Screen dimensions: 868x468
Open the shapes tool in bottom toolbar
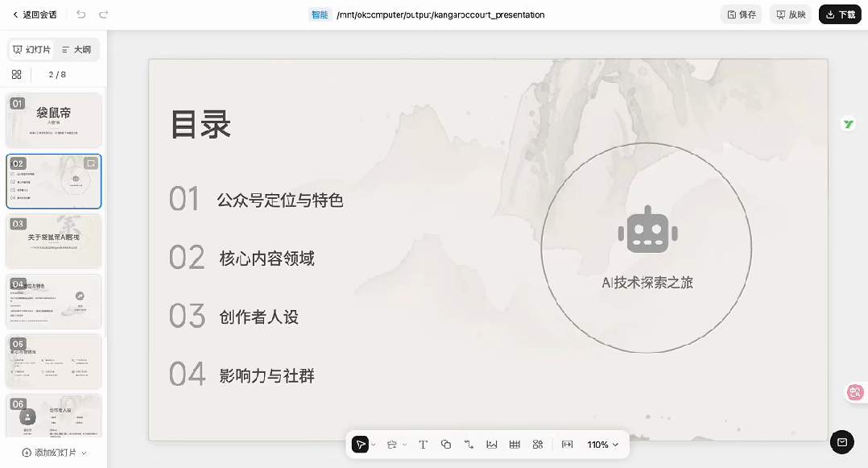[x=446, y=444]
